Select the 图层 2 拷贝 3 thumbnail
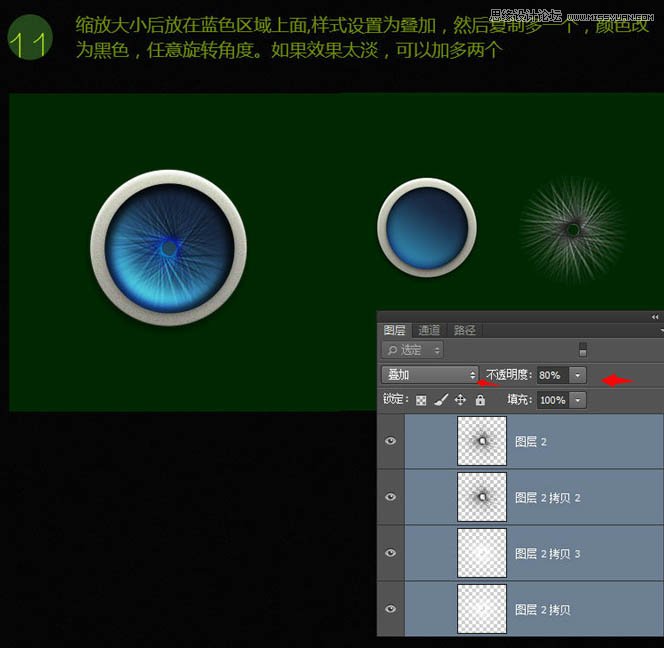 [482, 553]
